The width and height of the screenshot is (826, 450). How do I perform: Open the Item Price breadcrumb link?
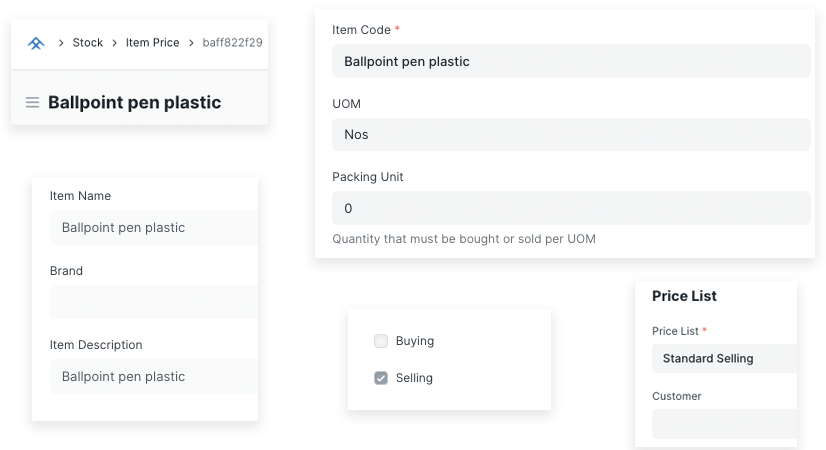coord(152,43)
